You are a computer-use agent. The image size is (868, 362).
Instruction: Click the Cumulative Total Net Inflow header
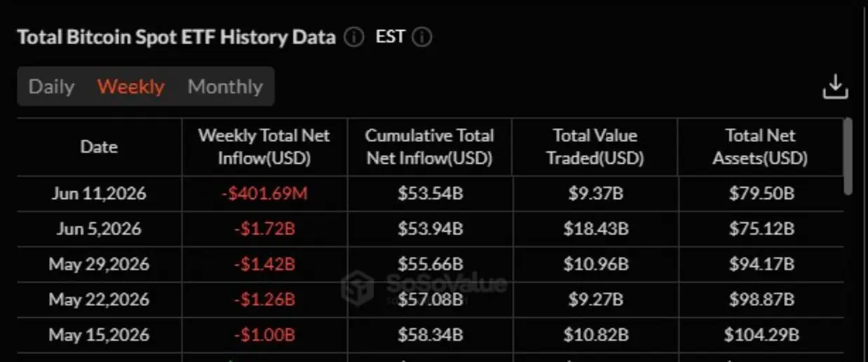(x=430, y=147)
